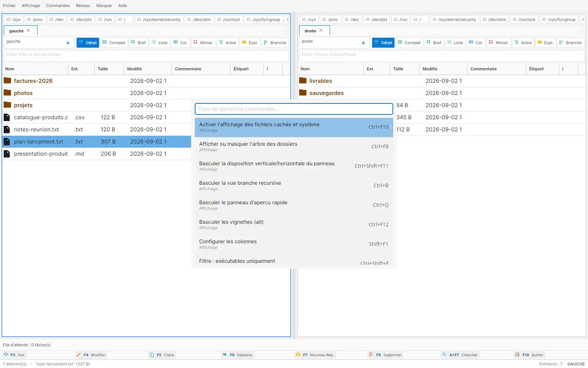Run 'Basculer le panneau d'apercu rapide'
The width and height of the screenshot is (588, 368).
pos(294,205)
